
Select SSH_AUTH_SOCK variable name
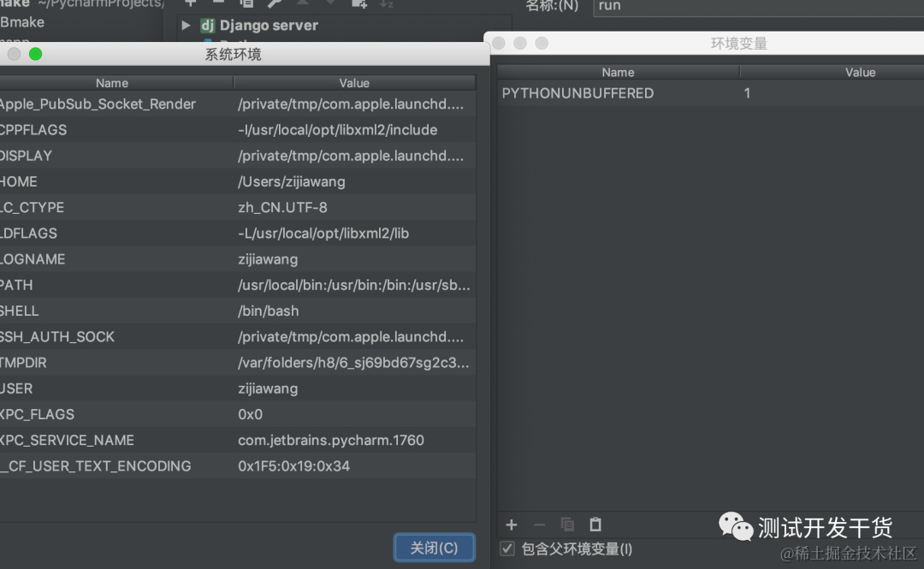click(x=57, y=337)
